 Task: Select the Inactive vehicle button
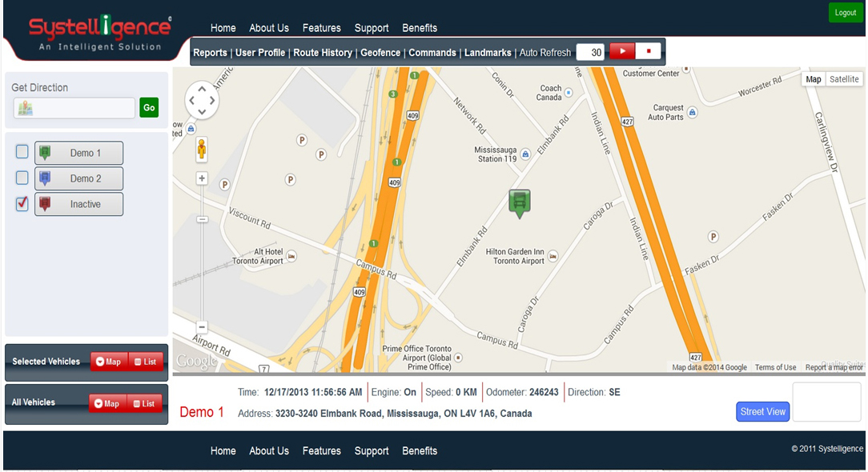tap(78, 204)
